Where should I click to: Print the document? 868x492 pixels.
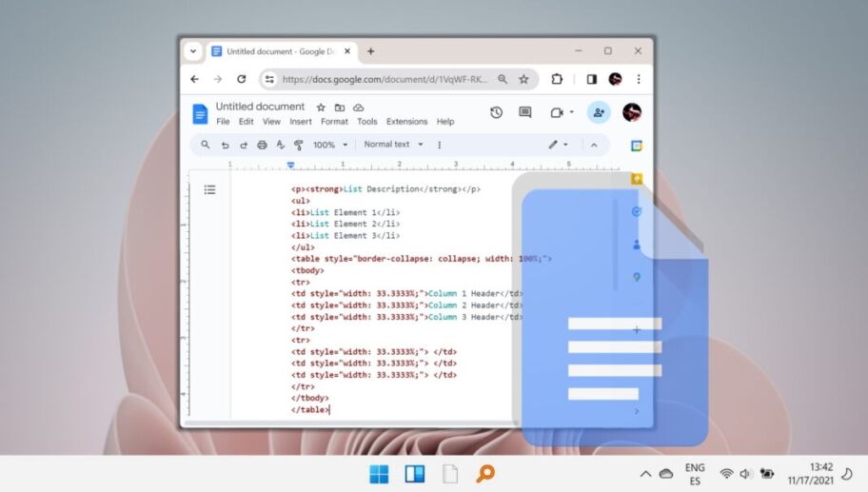pyautogui.click(x=262, y=145)
